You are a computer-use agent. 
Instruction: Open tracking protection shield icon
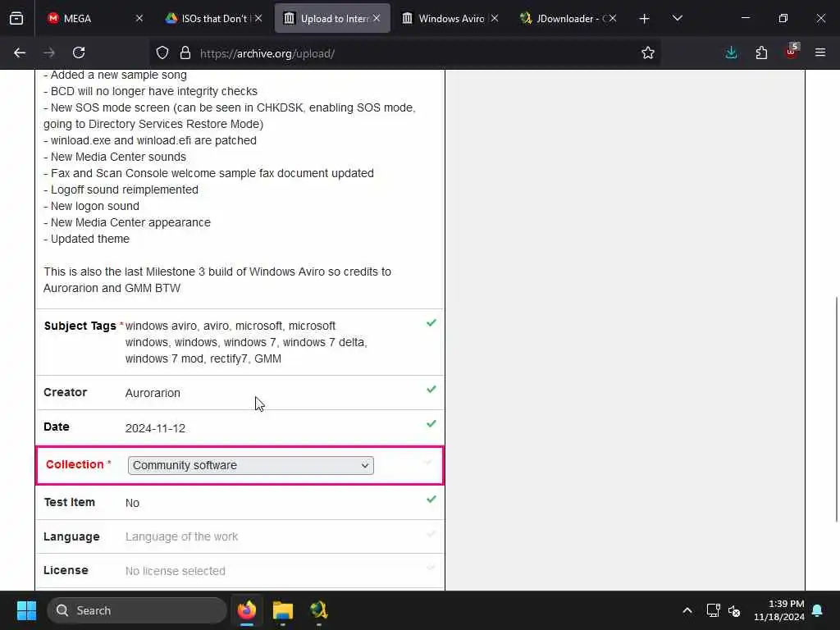162,52
